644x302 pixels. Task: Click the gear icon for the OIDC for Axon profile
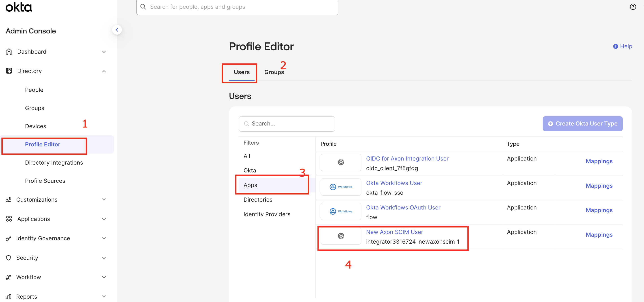(x=341, y=162)
